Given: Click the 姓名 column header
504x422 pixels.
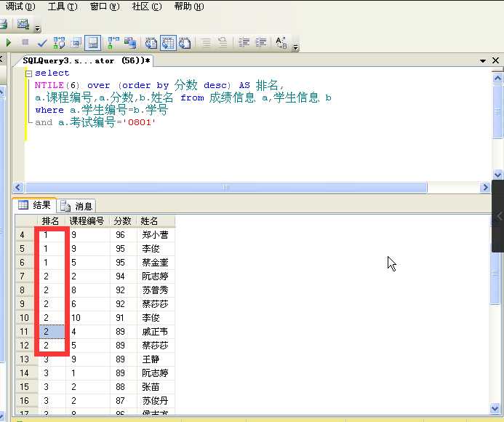Looking at the screenshot, I should tap(156, 221).
